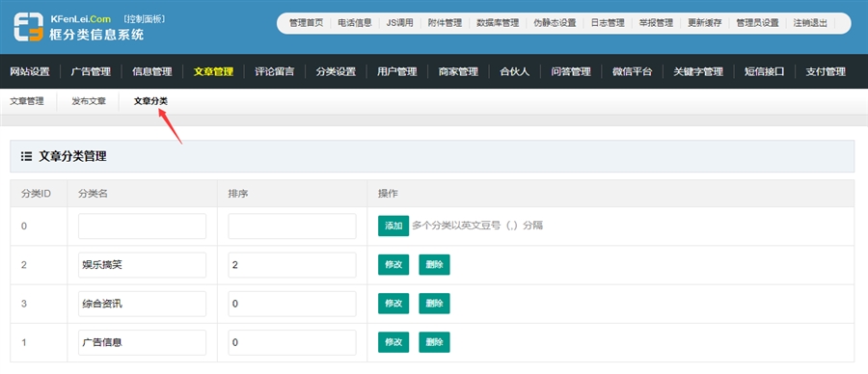Open 支付管理 navigation item
The height and width of the screenshot is (374, 868).
tap(826, 71)
